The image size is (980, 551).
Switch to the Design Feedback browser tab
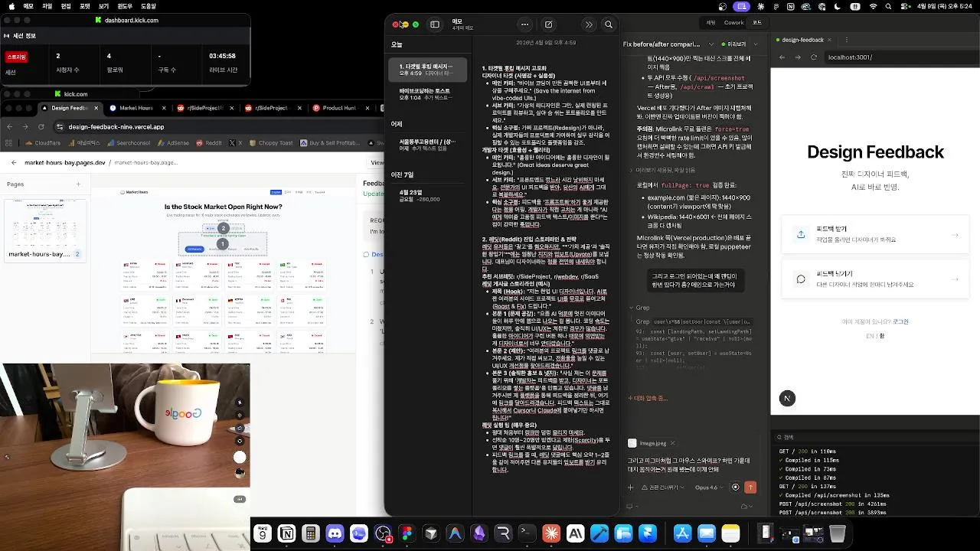(69, 108)
